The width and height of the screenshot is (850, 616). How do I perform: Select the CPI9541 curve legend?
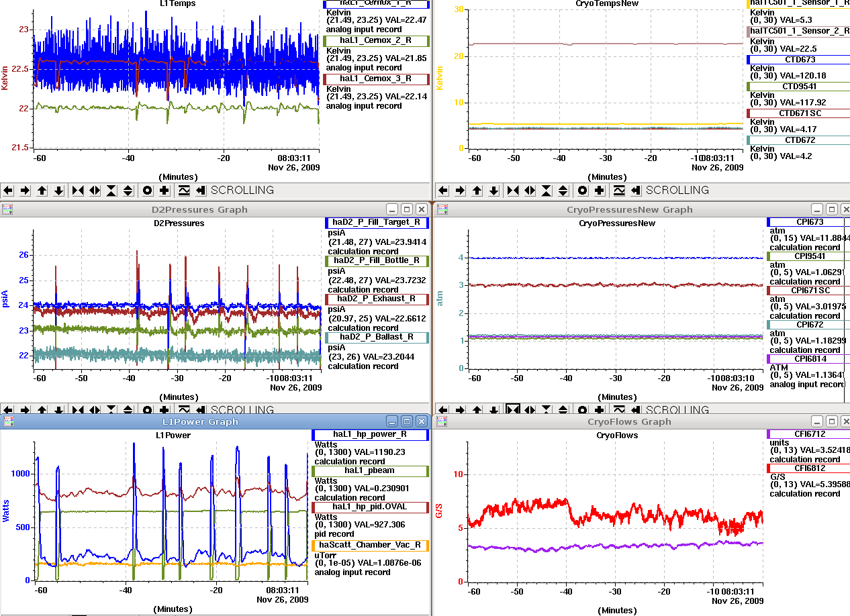(808, 256)
